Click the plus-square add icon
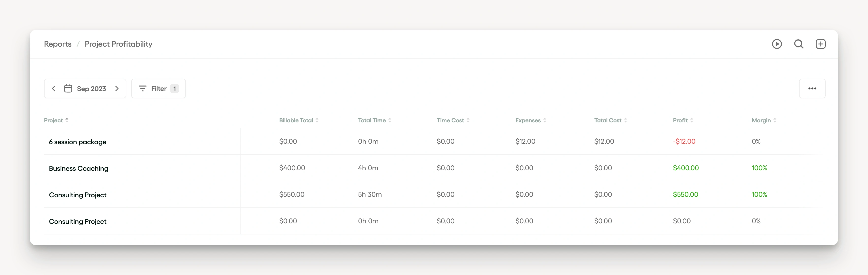This screenshot has width=868, height=275. (x=821, y=44)
